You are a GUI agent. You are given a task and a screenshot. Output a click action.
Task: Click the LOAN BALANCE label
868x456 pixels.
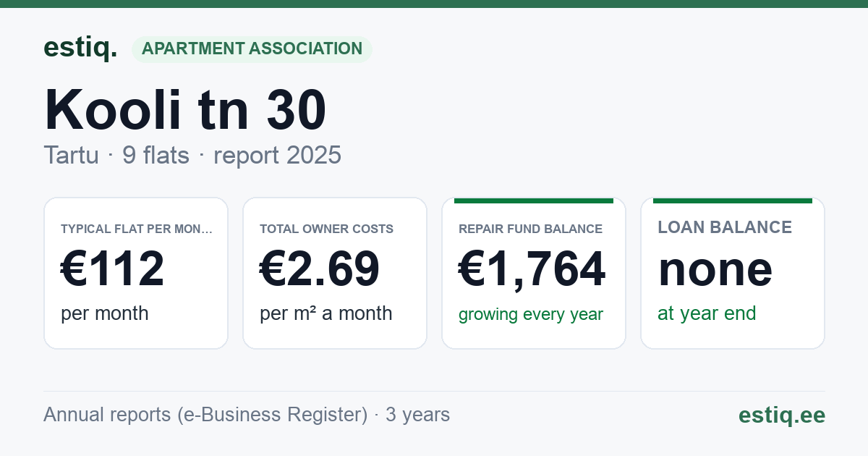(x=725, y=227)
